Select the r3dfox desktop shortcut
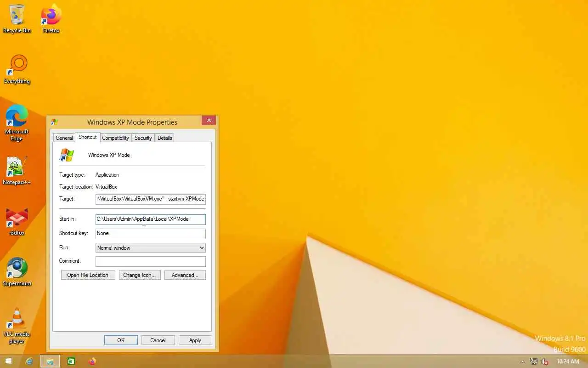Screen dimensions: 588x368 17,222
